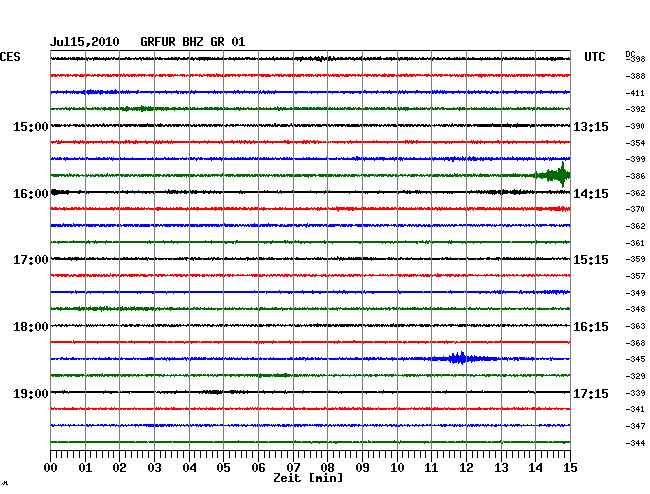
Task: Click minute tick label 13
Action: [x=501, y=467]
